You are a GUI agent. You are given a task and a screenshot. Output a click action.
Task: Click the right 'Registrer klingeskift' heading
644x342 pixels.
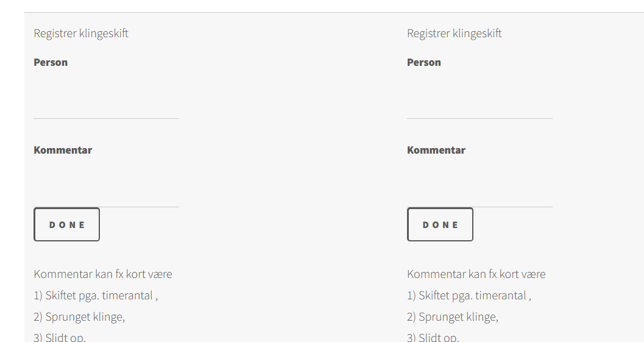click(x=455, y=34)
